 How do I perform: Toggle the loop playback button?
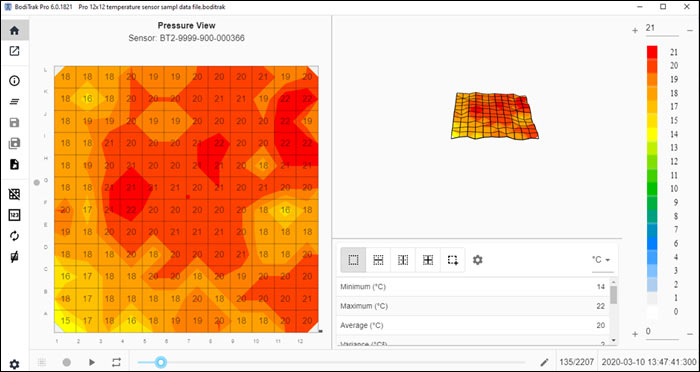[x=117, y=362]
